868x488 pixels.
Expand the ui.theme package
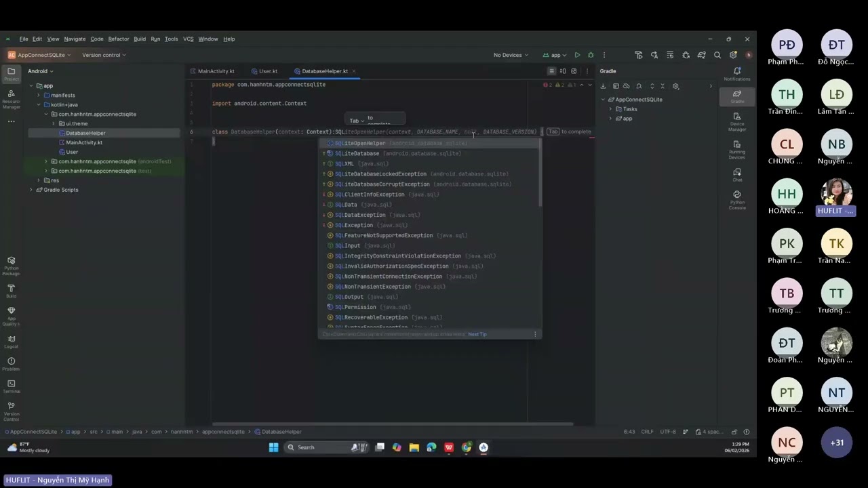point(54,124)
